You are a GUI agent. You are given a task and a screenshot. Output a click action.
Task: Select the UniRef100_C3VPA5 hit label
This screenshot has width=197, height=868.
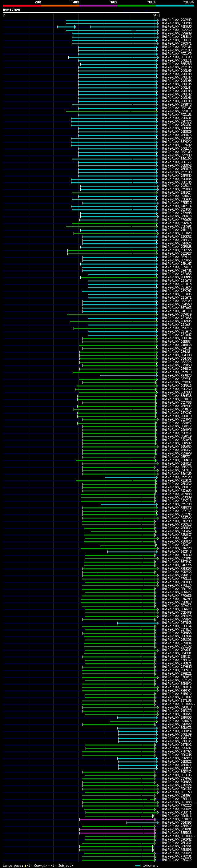point(177,778)
